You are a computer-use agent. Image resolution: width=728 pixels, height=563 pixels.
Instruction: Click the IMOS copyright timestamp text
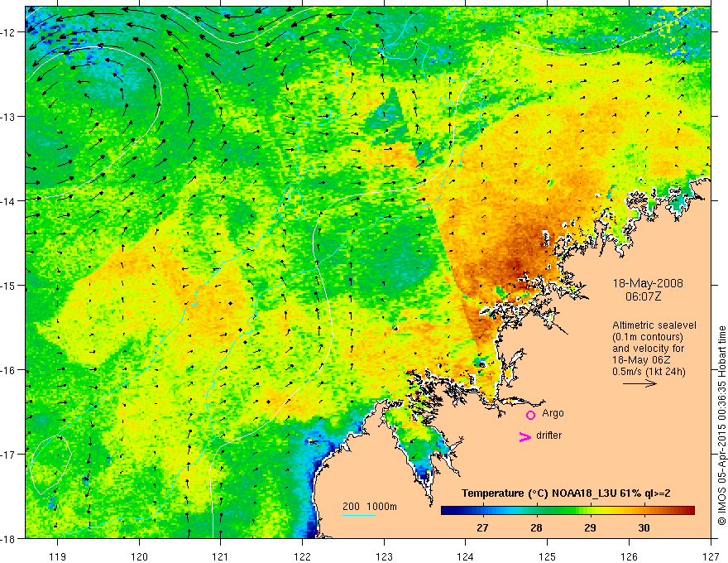point(721,426)
